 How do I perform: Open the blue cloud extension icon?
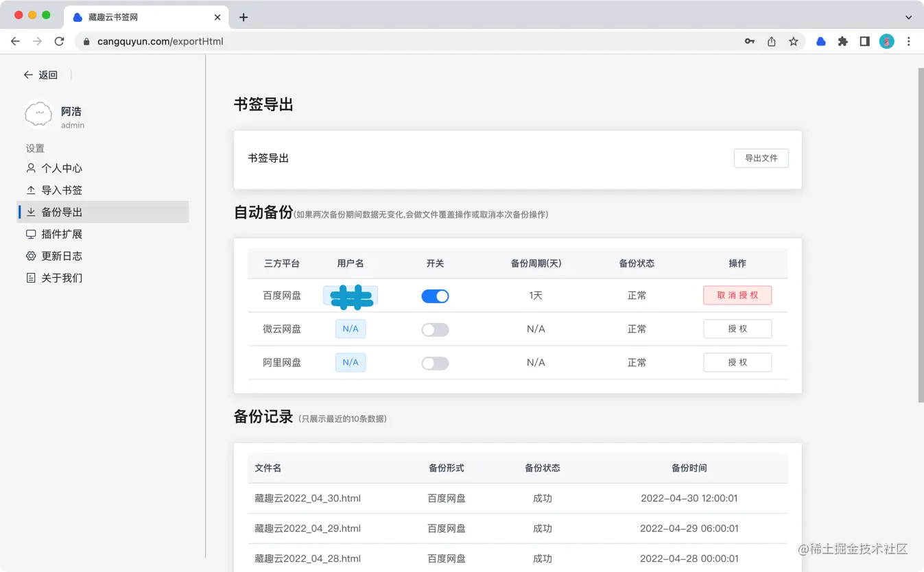821,41
